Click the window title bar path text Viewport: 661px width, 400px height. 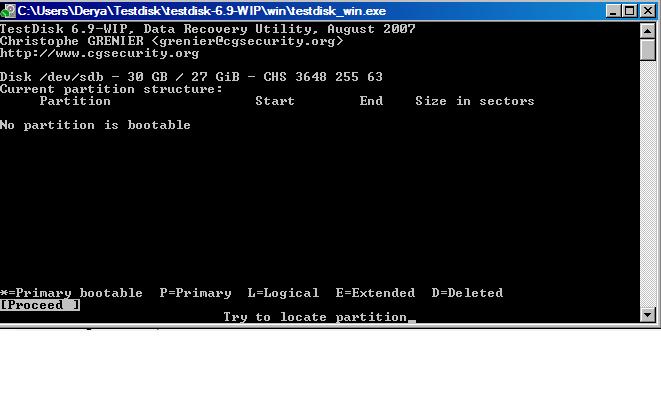202,11
